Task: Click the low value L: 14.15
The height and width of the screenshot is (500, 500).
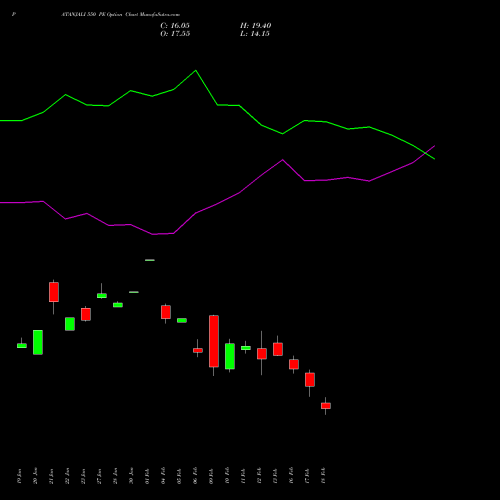Action: coord(255,34)
